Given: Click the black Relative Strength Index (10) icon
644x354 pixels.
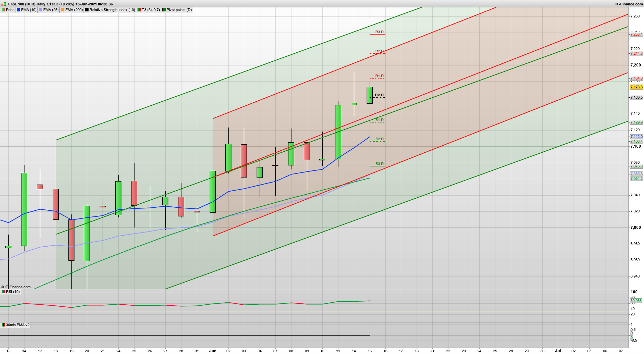Looking at the screenshot, I should 87,10.
